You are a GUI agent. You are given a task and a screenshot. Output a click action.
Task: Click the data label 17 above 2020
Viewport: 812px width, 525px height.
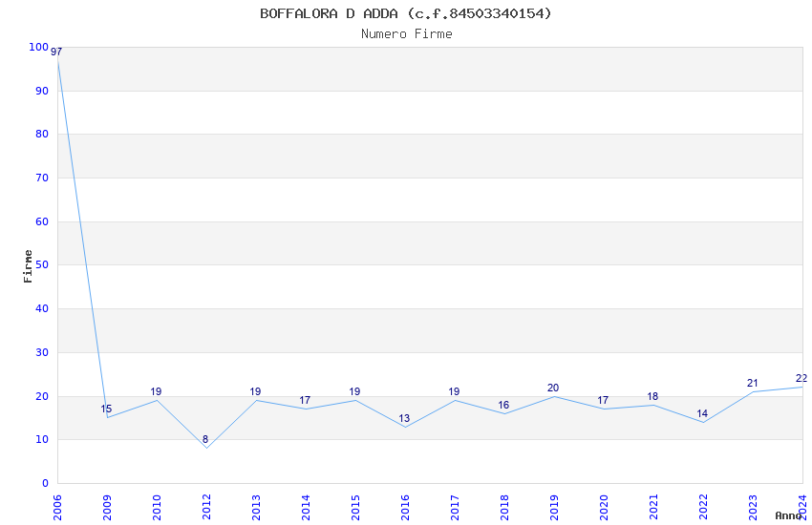603,400
